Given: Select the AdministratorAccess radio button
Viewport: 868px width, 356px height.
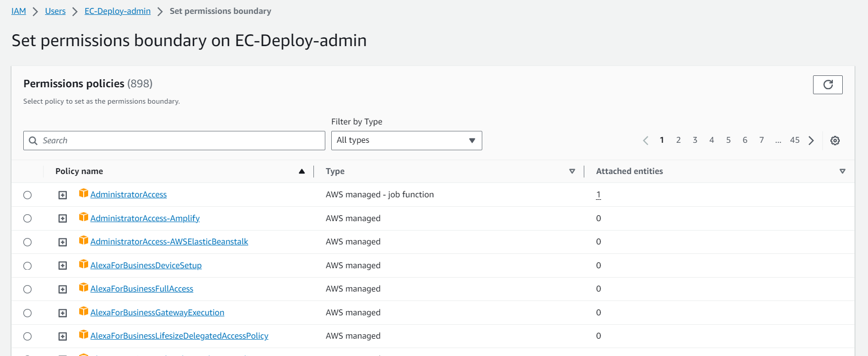Looking at the screenshot, I should pos(28,195).
